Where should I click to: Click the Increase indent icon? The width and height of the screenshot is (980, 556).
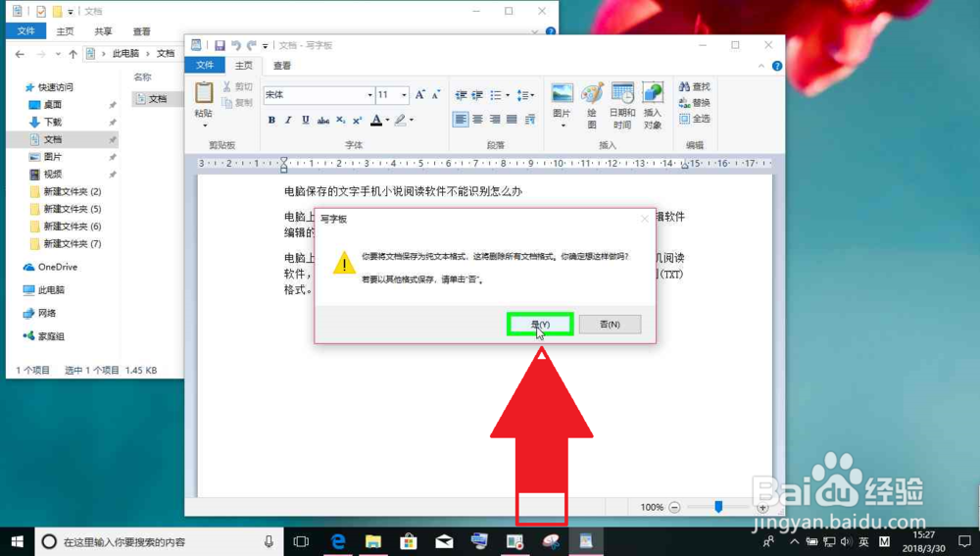[477, 95]
